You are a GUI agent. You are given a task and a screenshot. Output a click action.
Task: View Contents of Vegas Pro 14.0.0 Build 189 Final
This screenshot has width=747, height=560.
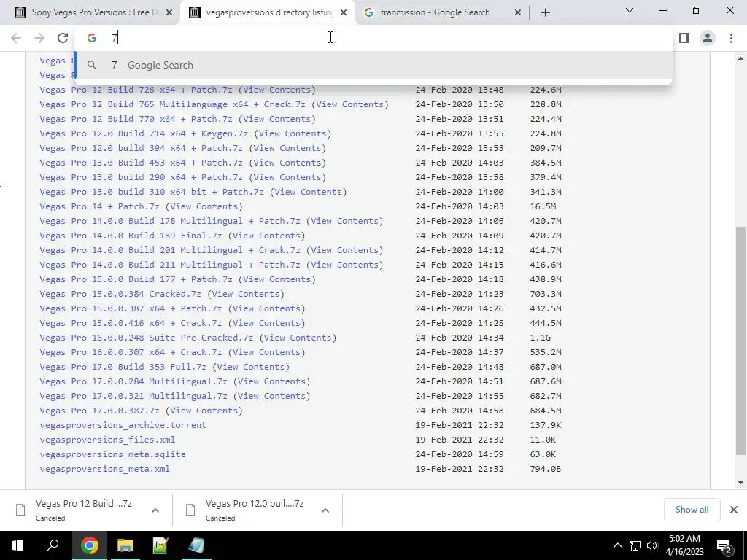coord(266,236)
